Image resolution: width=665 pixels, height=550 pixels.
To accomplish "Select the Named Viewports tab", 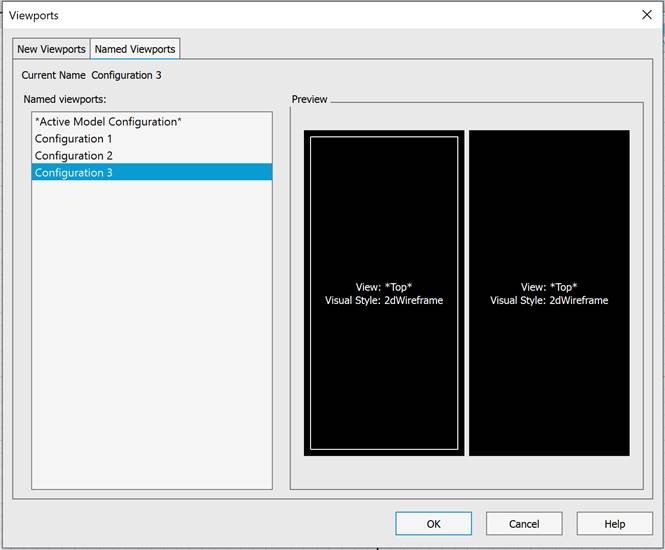I will tap(135, 49).
